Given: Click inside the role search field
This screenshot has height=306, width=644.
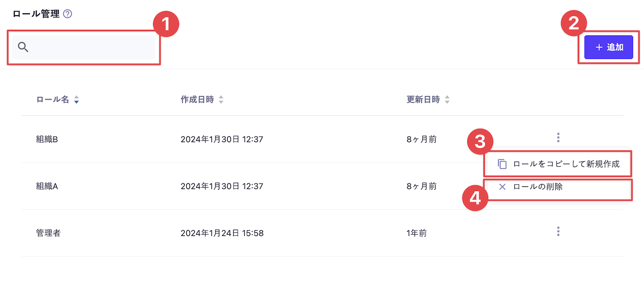Looking at the screenshot, I should pyautogui.click(x=83, y=47).
